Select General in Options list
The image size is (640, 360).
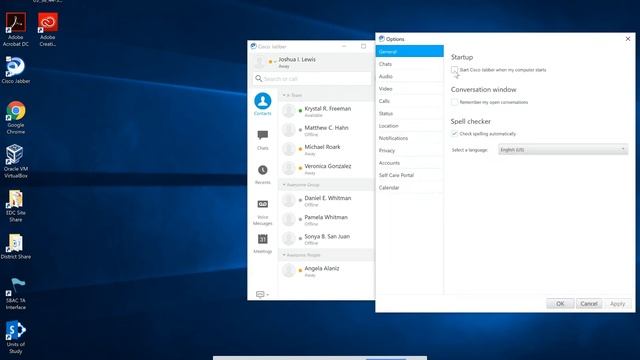pos(409,51)
